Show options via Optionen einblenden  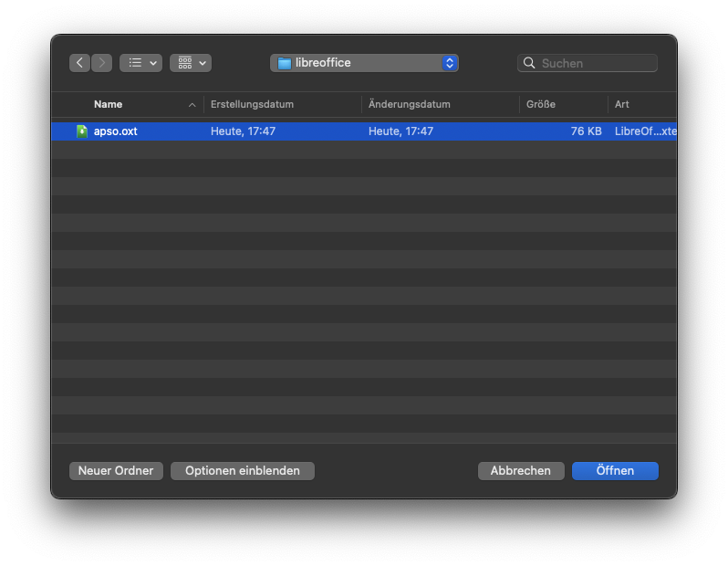pyautogui.click(x=242, y=471)
